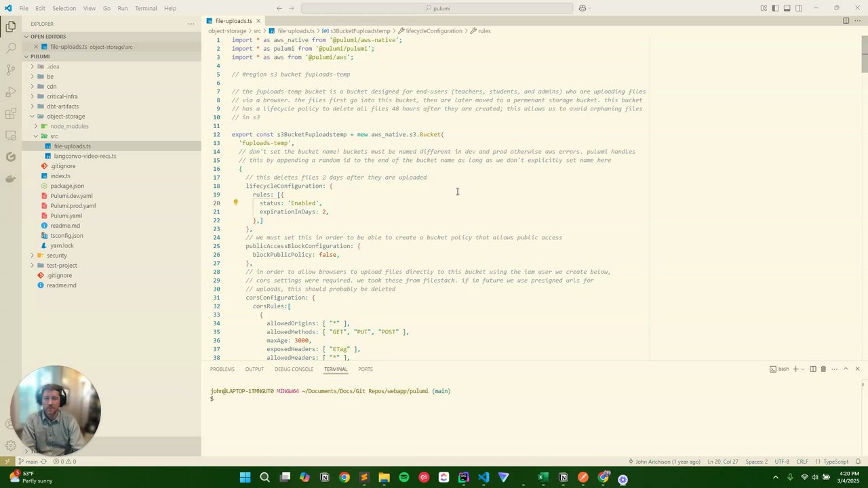The width and height of the screenshot is (868, 488).
Task: Click UTF-8 encoding in status bar
Action: point(782,462)
